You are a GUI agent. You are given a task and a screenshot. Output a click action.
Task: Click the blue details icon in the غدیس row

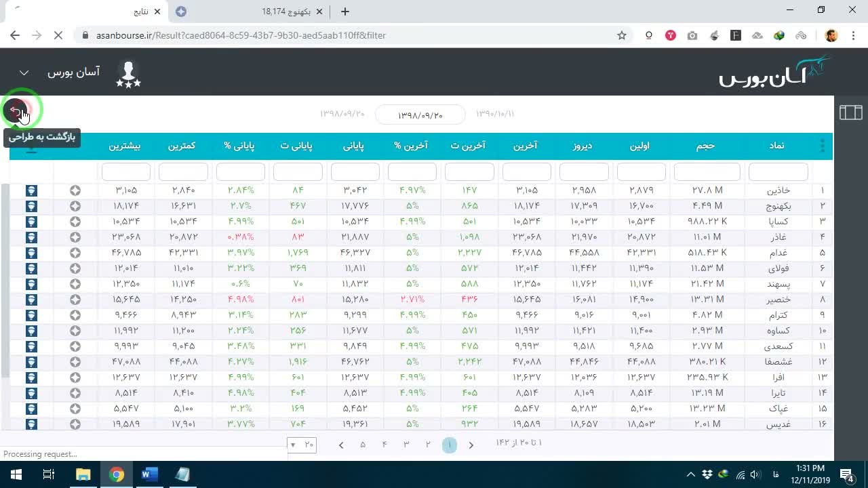pos(31,424)
